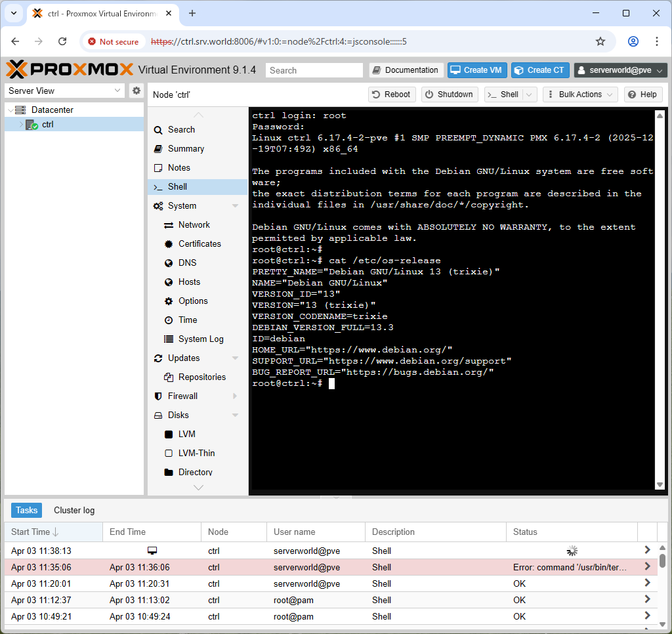The height and width of the screenshot is (634, 672).
Task: Click the DNS globe icon
Action: pyautogui.click(x=169, y=263)
